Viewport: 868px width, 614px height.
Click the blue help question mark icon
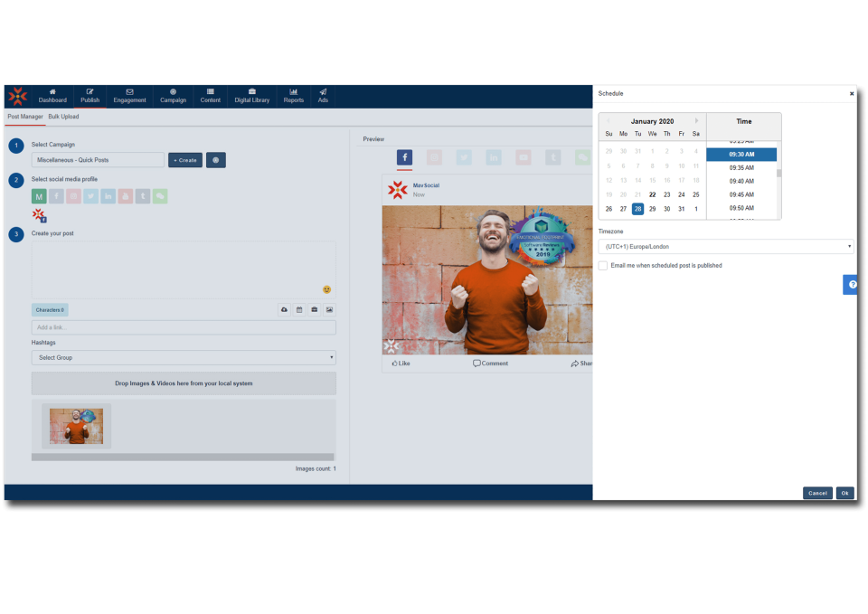click(851, 285)
